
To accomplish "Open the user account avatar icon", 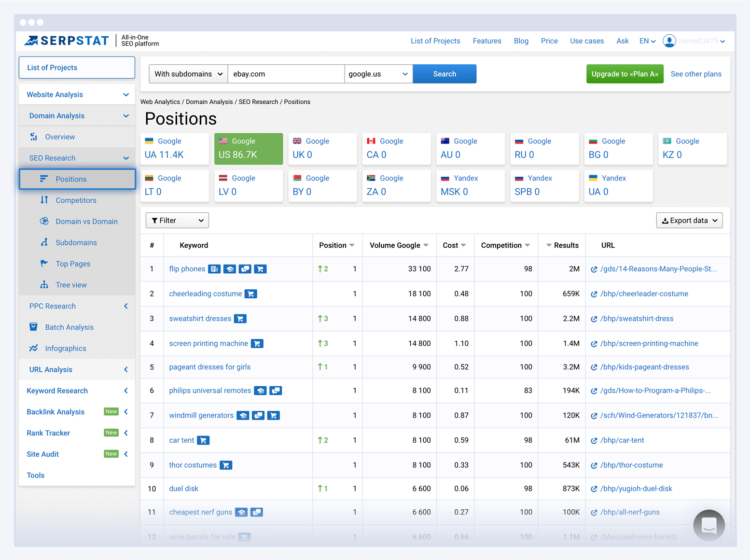I will (669, 41).
